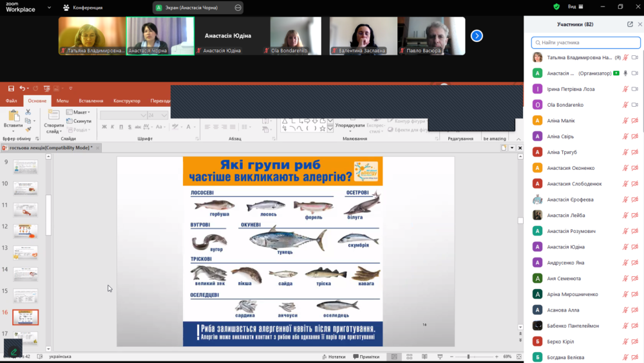Screen dimensions: 644x363
Task: Select Павло Васюра video tile
Action: (x=431, y=36)
